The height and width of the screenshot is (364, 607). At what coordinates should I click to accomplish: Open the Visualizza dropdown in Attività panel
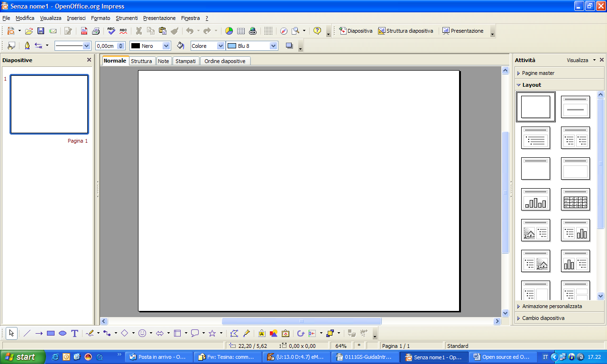(x=581, y=60)
